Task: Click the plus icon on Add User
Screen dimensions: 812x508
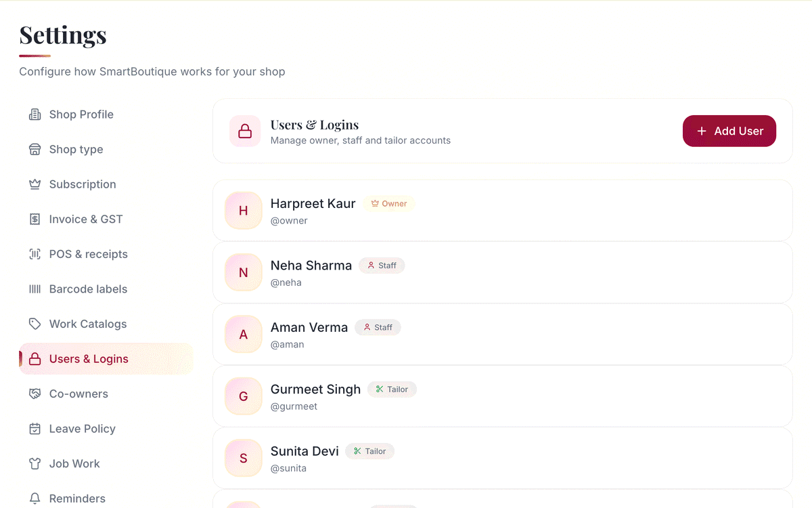Action: click(x=702, y=131)
